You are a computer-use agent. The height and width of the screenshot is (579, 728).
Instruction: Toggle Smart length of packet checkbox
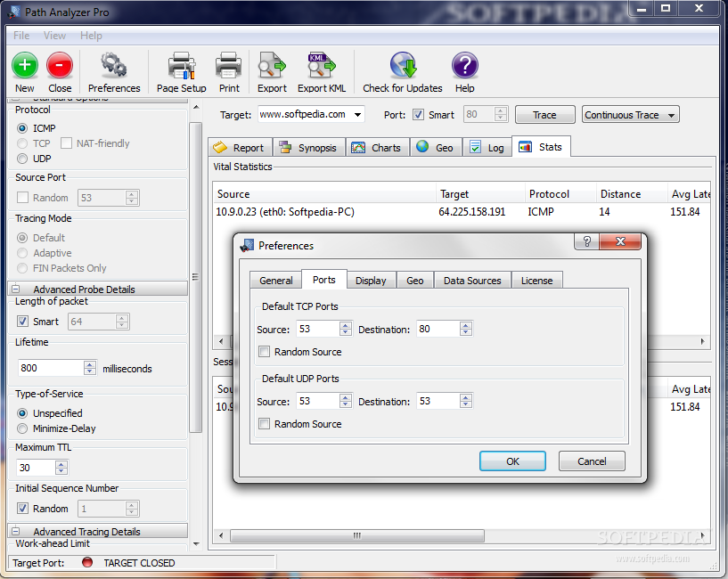coord(22,322)
